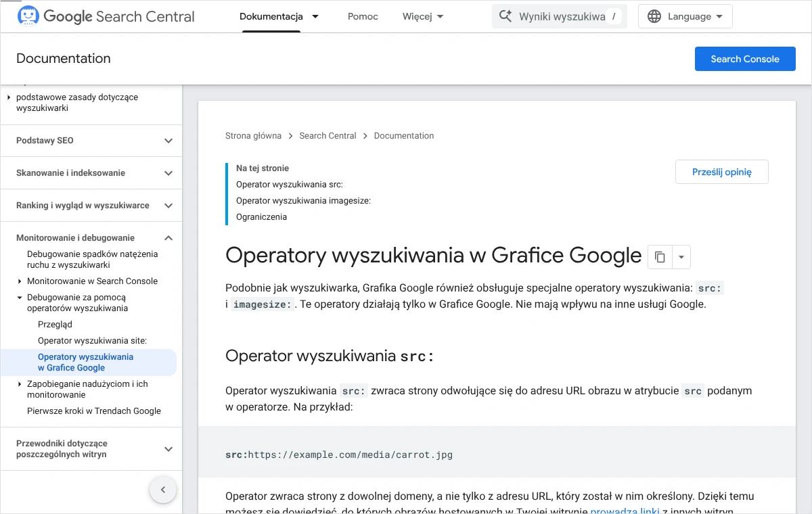The image size is (812, 514).
Task: Go to Search Central breadcrumb
Action: point(328,136)
